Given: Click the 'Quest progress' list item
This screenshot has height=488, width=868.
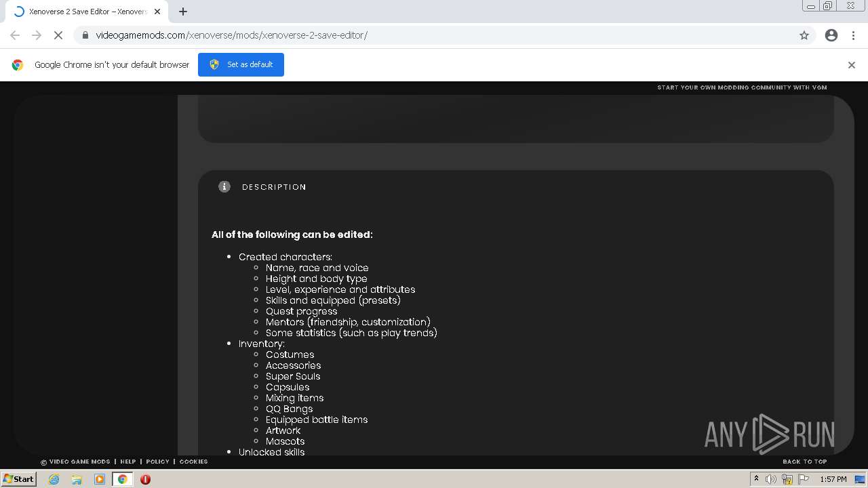Looking at the screenshot, I should [301, 311].
